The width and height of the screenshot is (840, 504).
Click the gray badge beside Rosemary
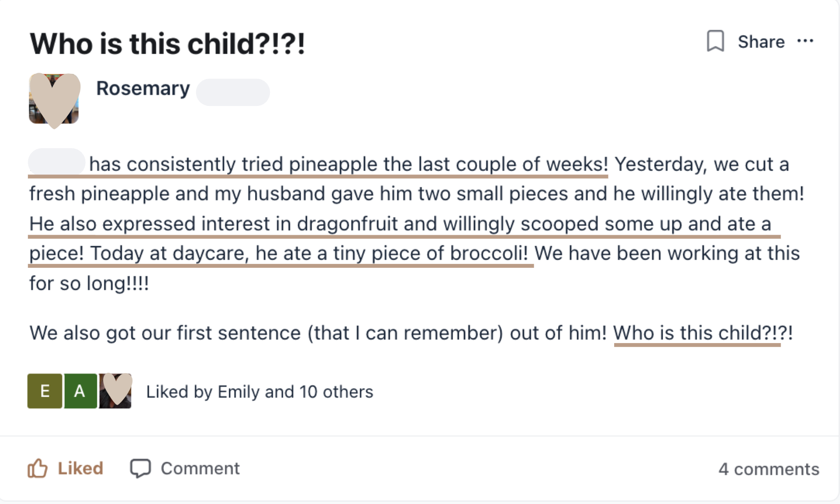pyautogui.click(x=233, y=92)
